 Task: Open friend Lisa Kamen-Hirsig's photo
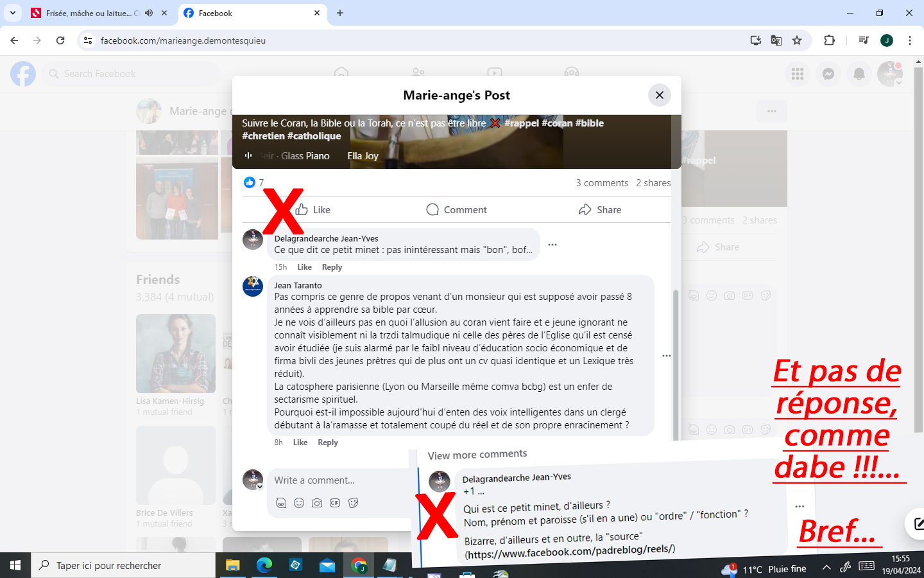tap(176, 353)
